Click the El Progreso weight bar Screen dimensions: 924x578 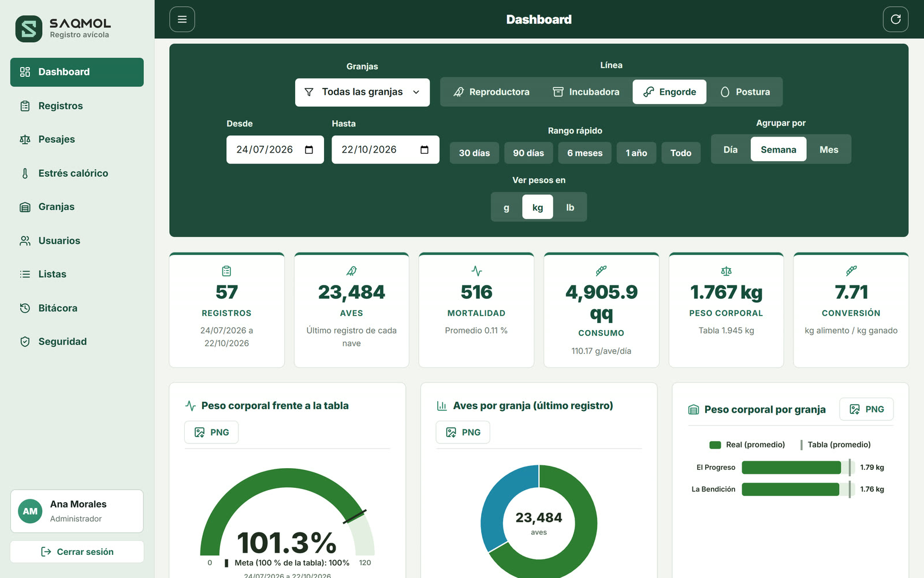791,468
